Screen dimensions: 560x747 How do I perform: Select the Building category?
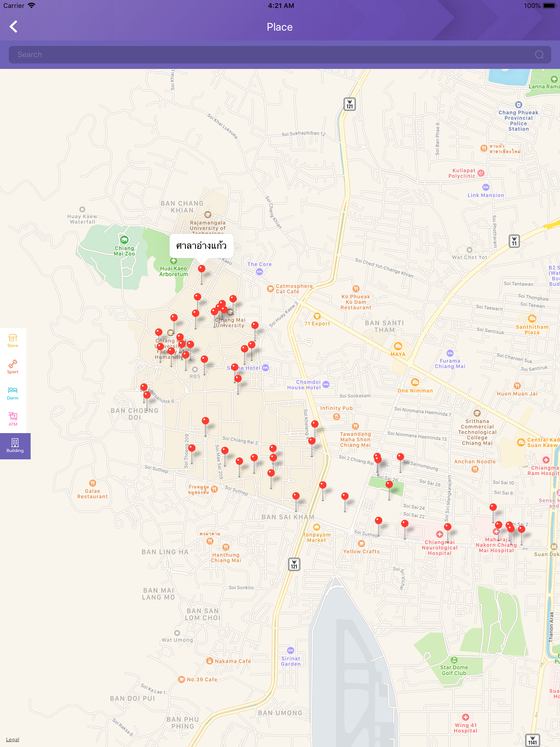[15, 446]
